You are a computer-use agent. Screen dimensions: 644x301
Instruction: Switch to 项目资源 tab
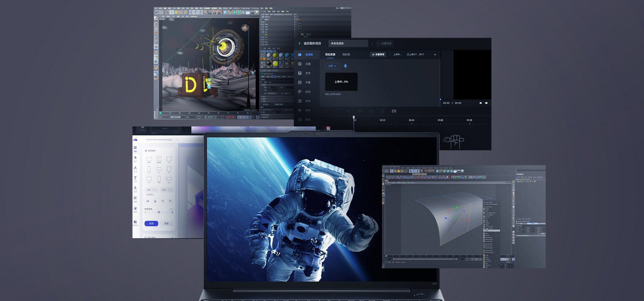tap(330, 54)
